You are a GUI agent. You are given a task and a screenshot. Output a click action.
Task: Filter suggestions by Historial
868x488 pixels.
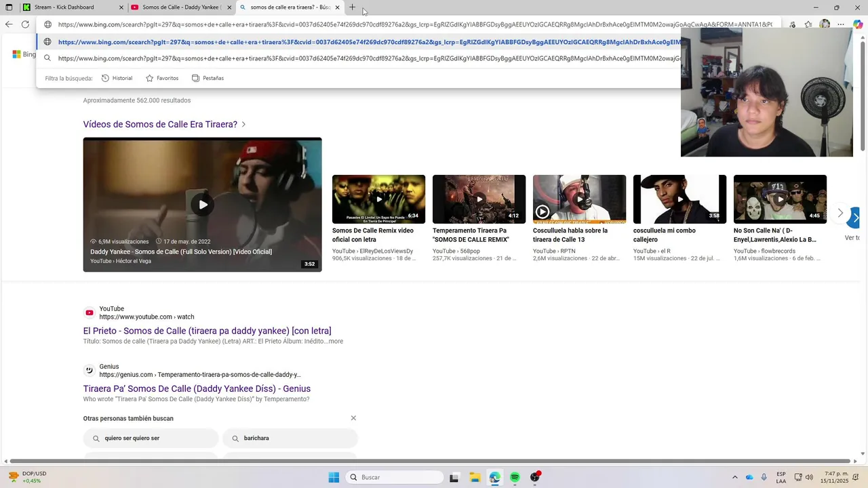pyautogui.click(x=117, y=78)
